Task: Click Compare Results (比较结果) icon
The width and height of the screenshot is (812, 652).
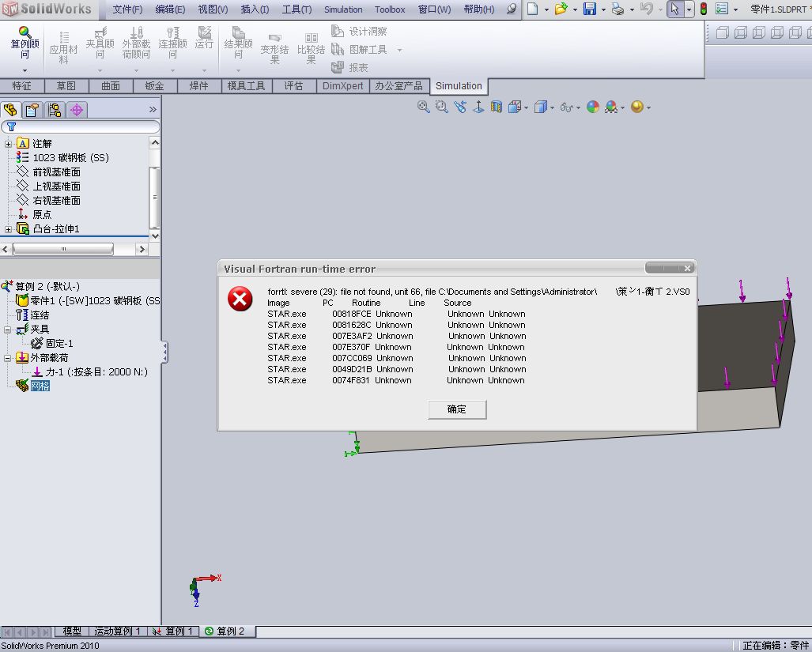Action: pos(311,47)
